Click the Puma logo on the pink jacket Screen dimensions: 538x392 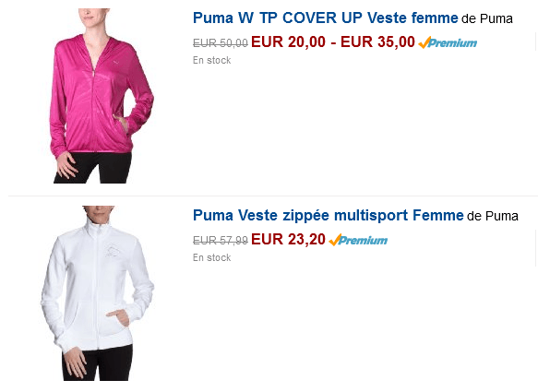point(116,63)
